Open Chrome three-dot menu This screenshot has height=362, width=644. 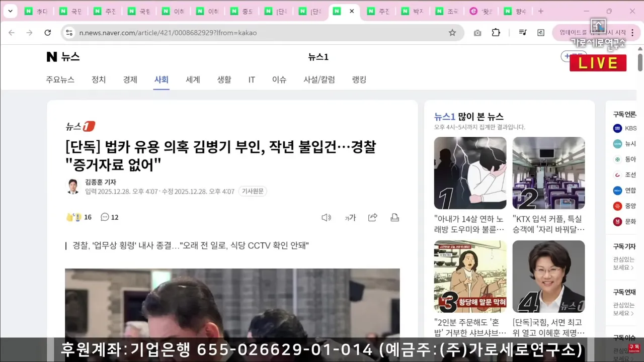(632, 33)
